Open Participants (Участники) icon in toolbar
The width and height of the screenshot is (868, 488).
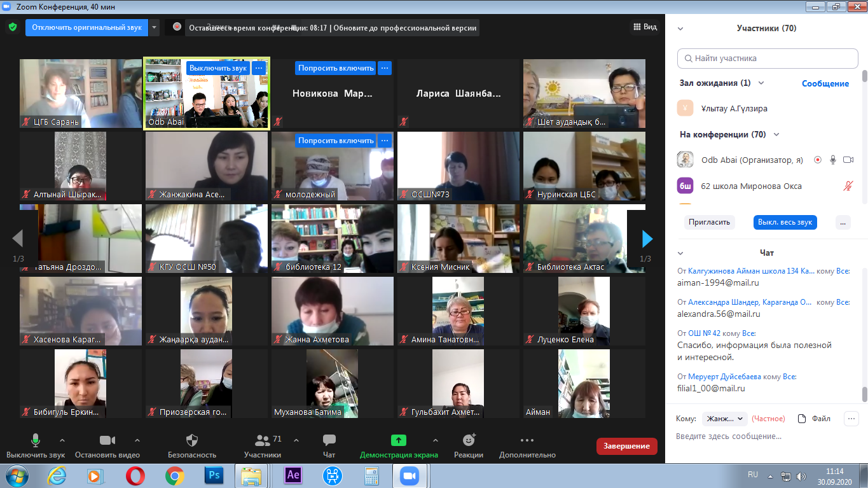click(261, 440)
